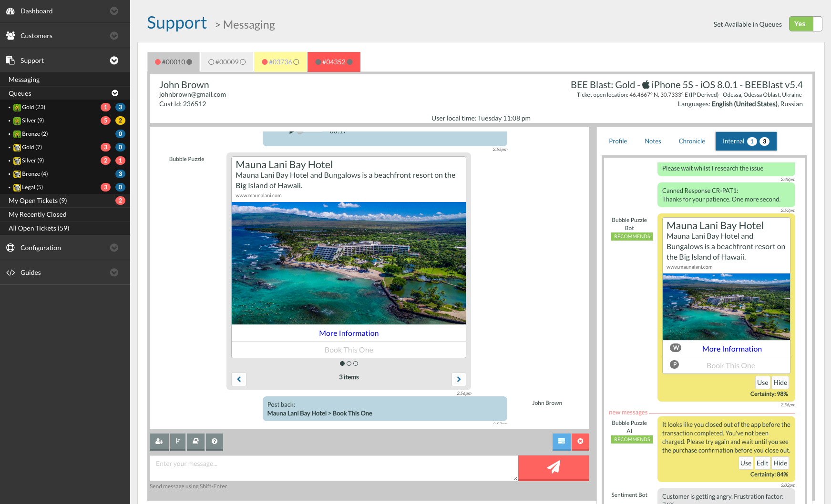
Task: Click the Mauna Lani hotel photo in chat
Action: (349, 263)
